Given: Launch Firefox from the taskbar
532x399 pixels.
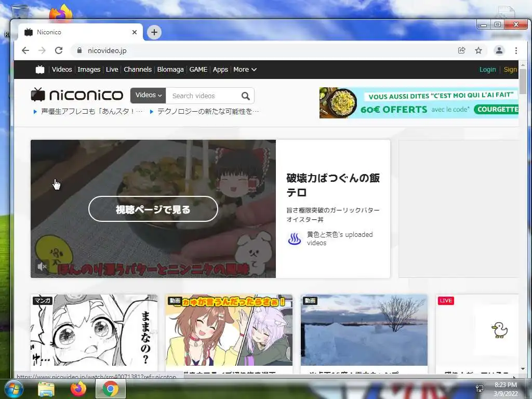Looking at the screenshot, I should 78,389.
